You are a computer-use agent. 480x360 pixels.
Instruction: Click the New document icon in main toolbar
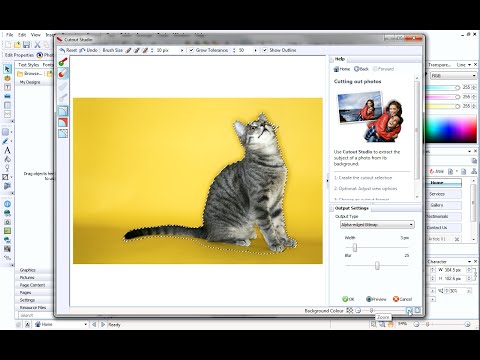8,45
